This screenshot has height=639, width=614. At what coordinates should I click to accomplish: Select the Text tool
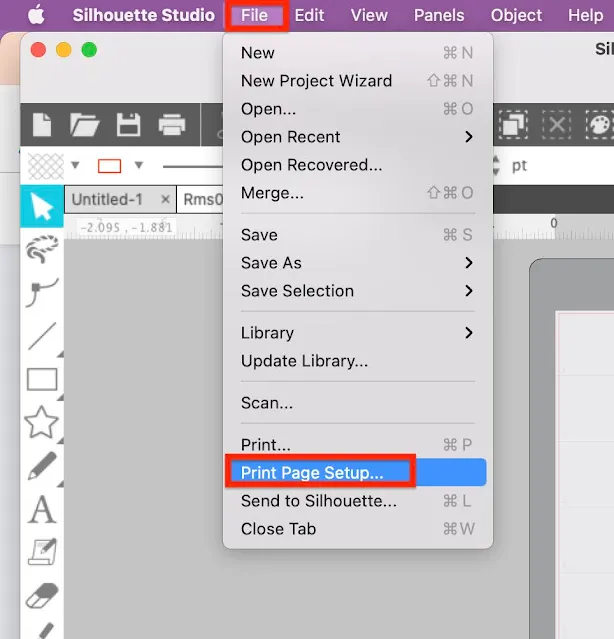point(42,509)
